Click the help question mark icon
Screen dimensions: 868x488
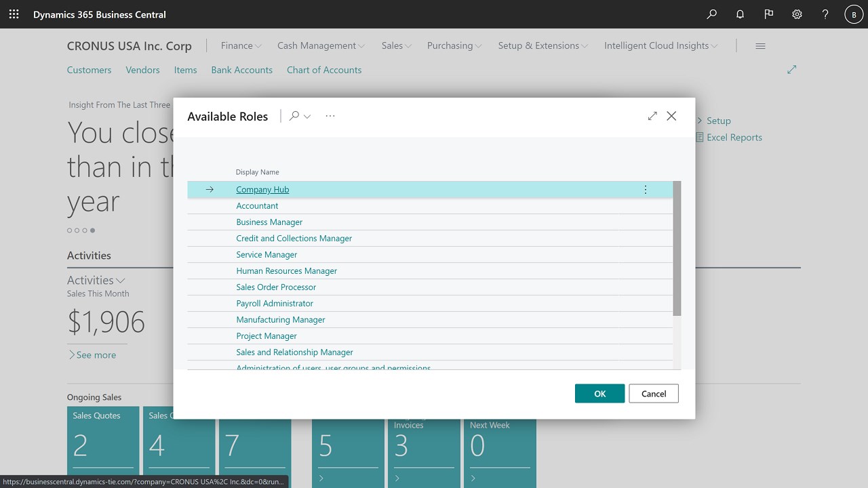tap(825, 14)
